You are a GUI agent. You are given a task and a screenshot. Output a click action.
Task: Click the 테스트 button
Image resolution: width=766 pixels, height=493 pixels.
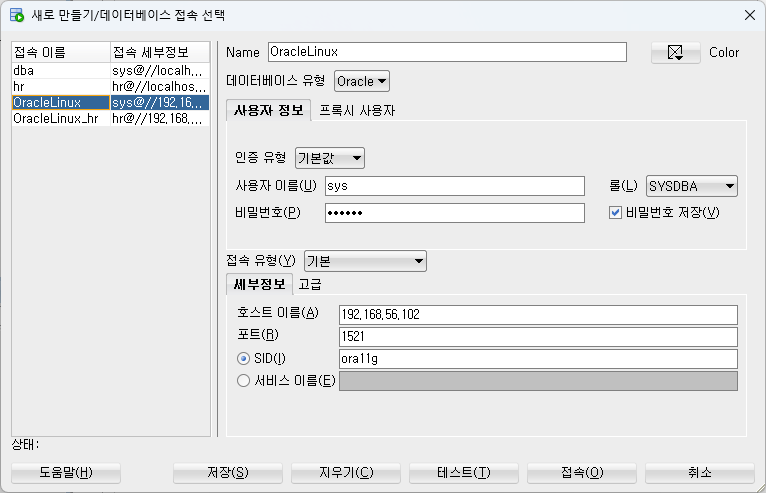point(464,472)
